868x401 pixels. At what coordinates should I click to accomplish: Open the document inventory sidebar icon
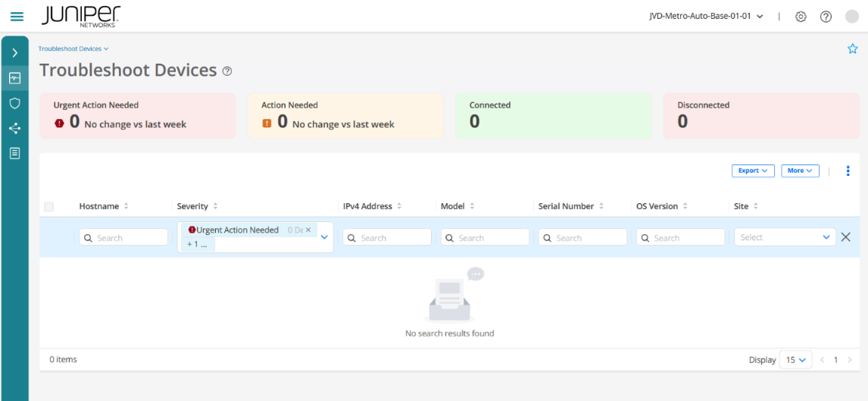coord(14,153)
